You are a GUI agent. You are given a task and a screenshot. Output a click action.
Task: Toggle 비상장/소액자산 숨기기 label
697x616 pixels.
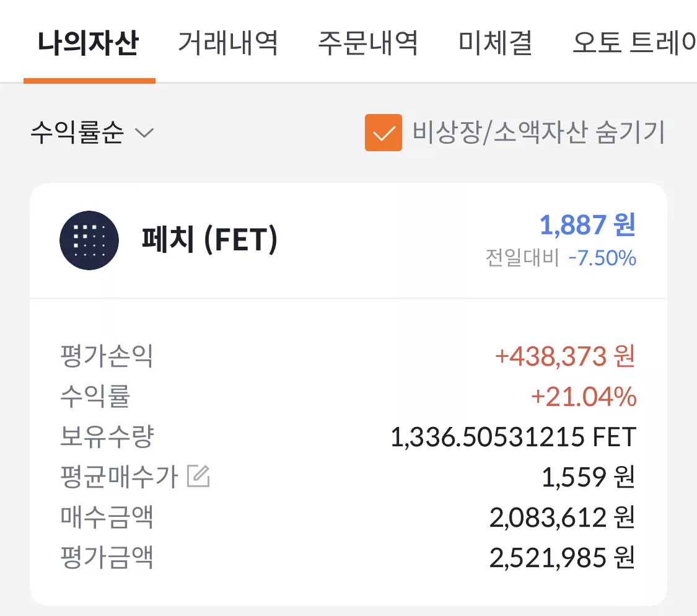pos(538,133)
